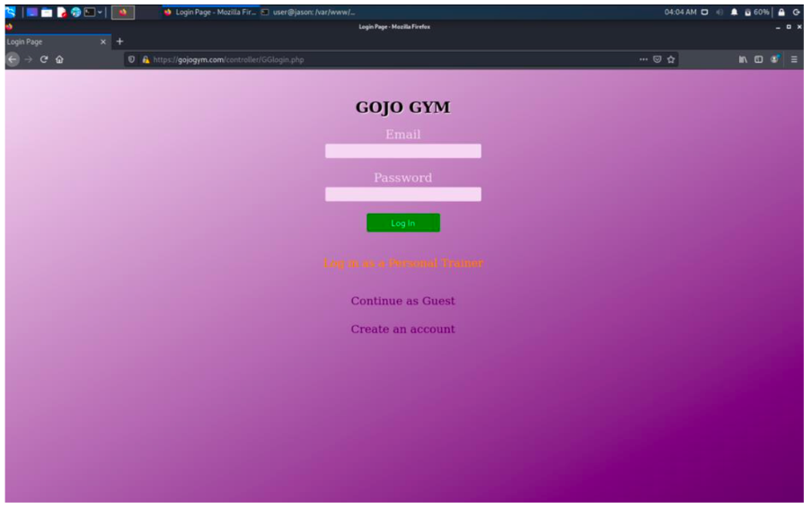812x508 pixels.
Task: Switch to user@jason terminal taskbar item
Action: coord(308,13)
